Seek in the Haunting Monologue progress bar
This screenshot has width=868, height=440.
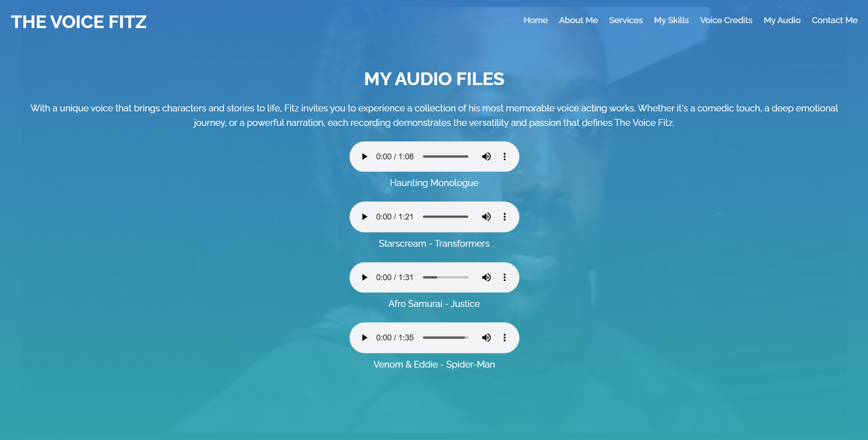pyautogui.click(x=446, y=157)
